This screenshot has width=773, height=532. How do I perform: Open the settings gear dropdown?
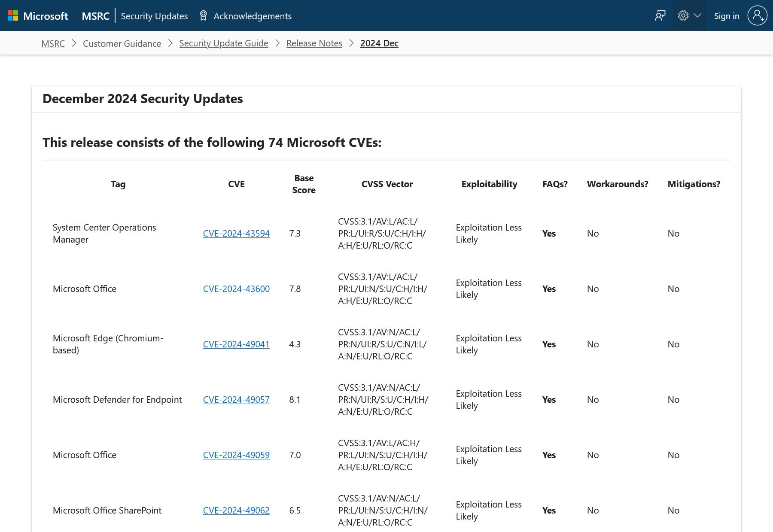coord(689,16)
